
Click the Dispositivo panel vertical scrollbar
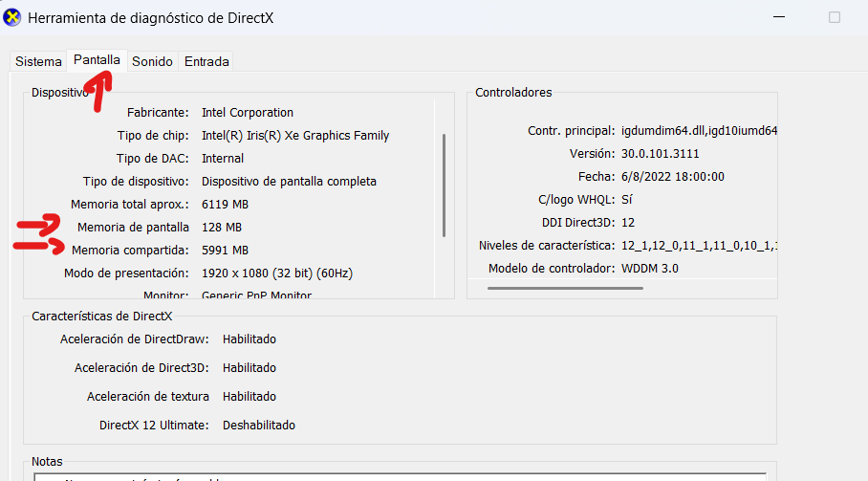coord(444,185)
